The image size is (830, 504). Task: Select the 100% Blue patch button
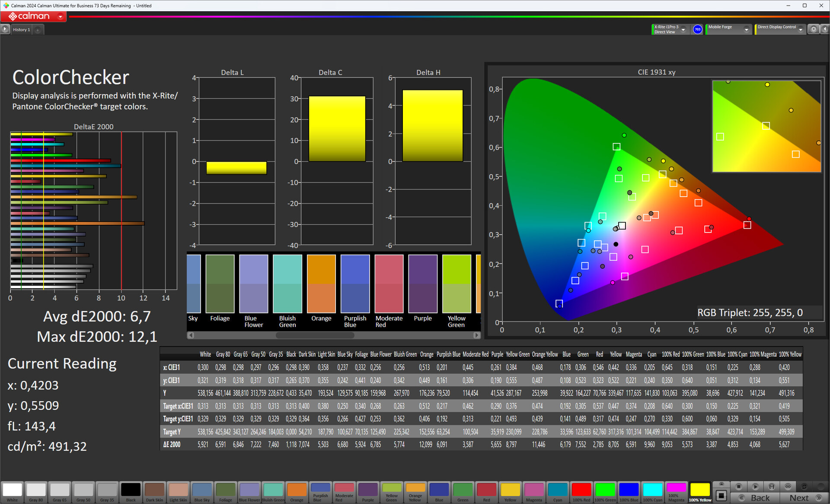(629, 492)
